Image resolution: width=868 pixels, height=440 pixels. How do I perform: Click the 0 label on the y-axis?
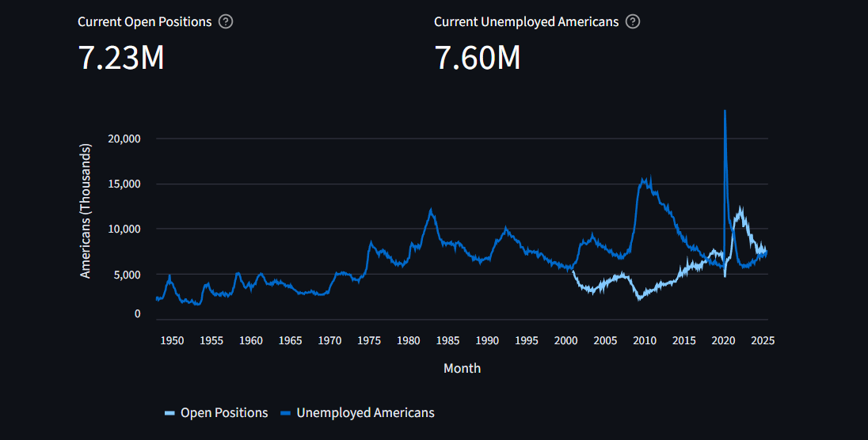(x=137, y=313)
